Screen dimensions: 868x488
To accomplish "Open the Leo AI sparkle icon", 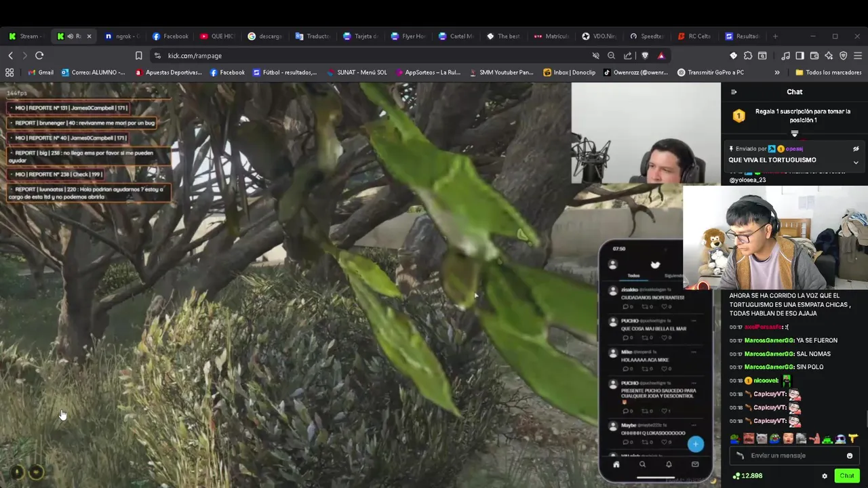I will (x=829, y=56).
